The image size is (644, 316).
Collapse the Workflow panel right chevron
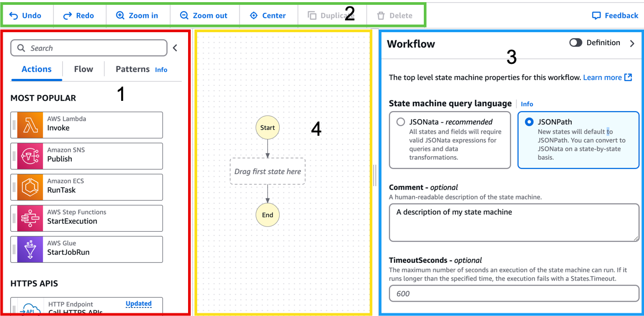coord(632,43)
